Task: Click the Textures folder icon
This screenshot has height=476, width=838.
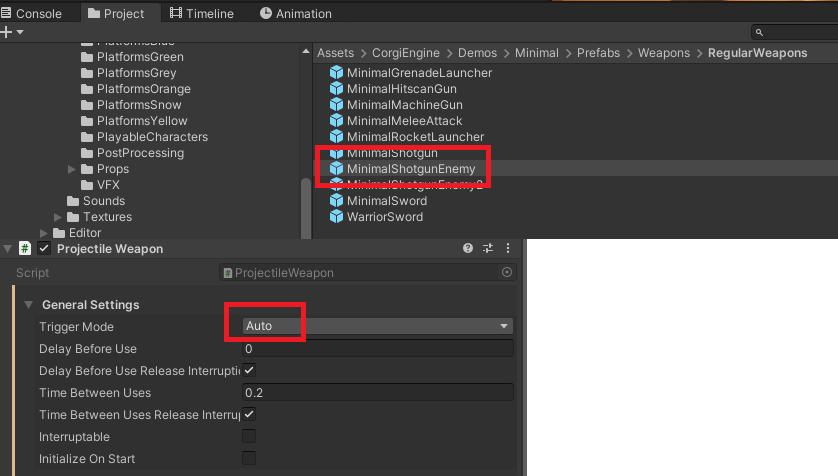Action: (x=73, y=217)
